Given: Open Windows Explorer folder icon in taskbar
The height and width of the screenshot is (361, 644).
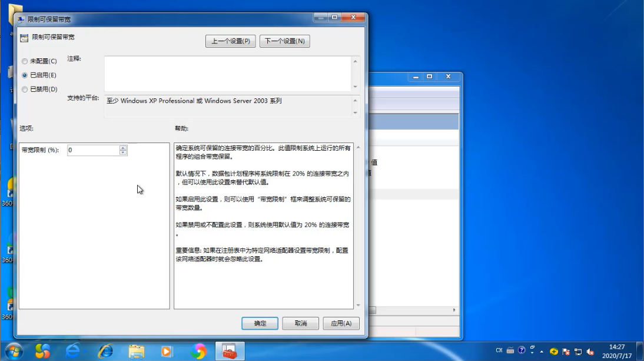Looking at the screenshot, I should (x=136, y=352).
